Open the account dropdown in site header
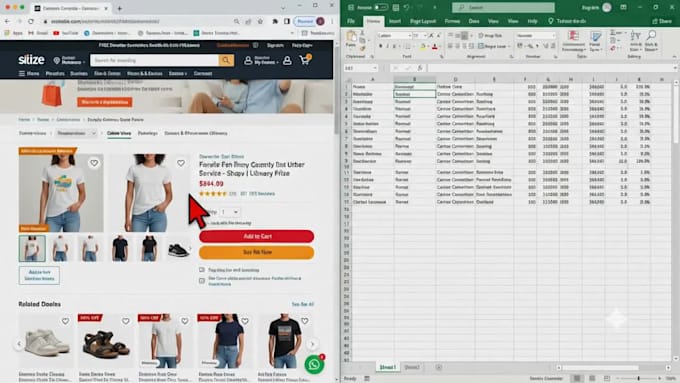 point(262,61)
